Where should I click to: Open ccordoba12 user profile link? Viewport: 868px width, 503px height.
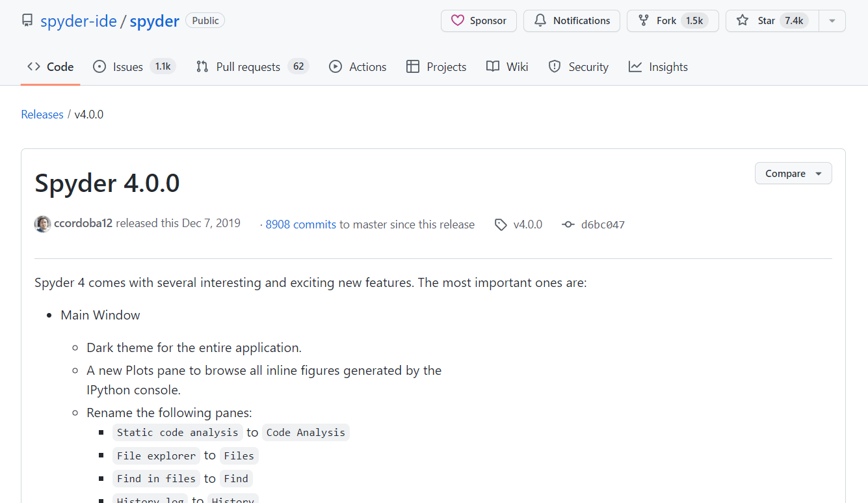(x=84, y=223)
